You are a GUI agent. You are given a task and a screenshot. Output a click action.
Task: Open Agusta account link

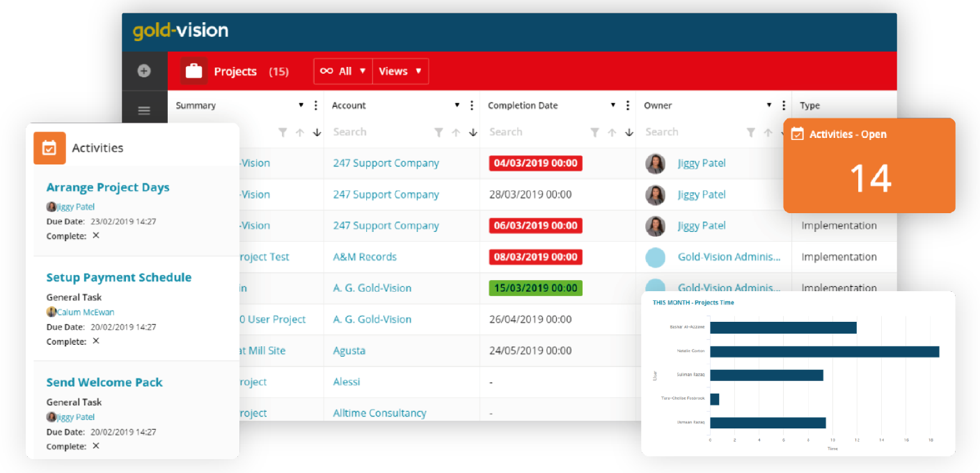pyautogui.click(x=349, y=350)
